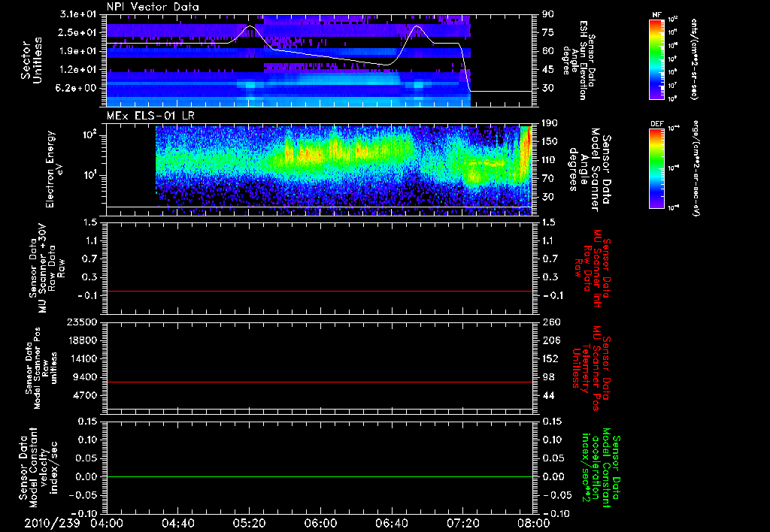The width and height of the screenshot is (770, 532).
Task: Click the "Sector Unitless" axis title
Action: coord(32,60)
